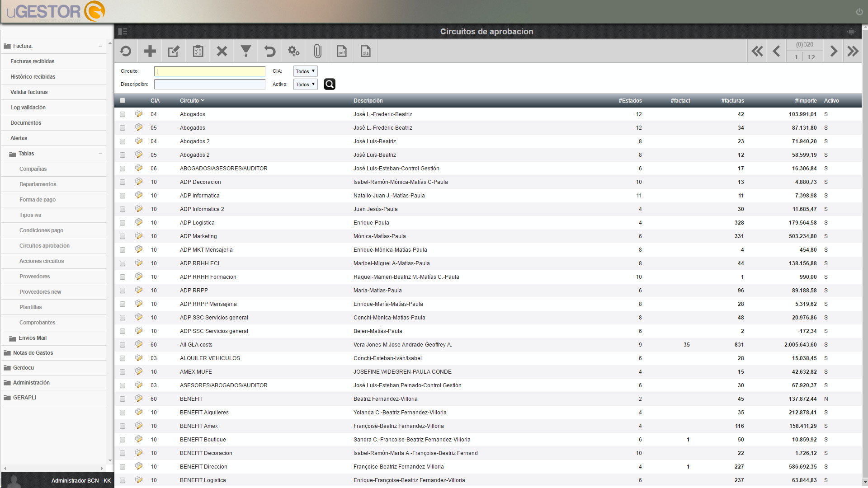Click the search magnifier button
This screenshot has width=868, height=488.
330,84
